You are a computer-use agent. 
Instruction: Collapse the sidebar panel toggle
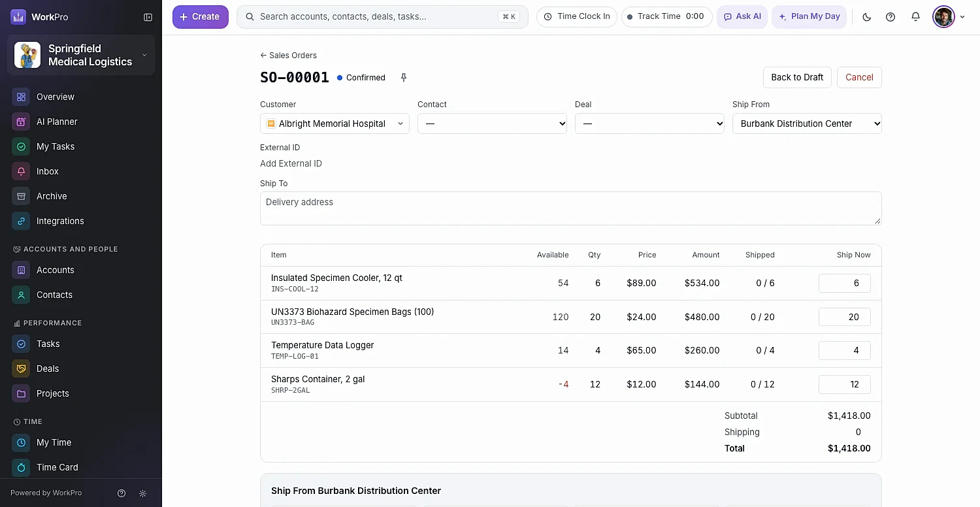pos(148,17)
